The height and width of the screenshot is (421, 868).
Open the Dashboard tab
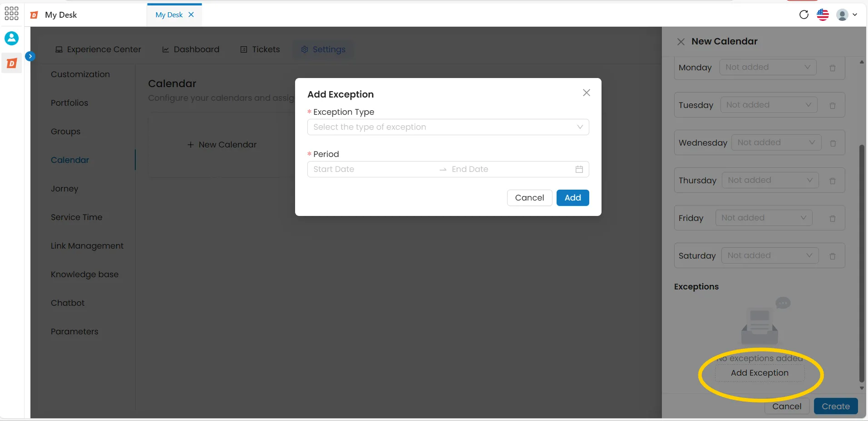click(191, 49)
